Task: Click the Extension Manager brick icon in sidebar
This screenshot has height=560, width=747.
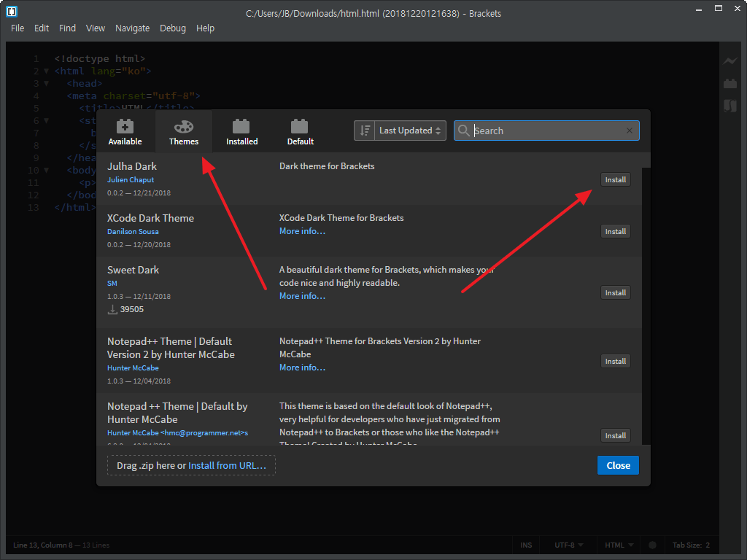Action: coord(729,83)
